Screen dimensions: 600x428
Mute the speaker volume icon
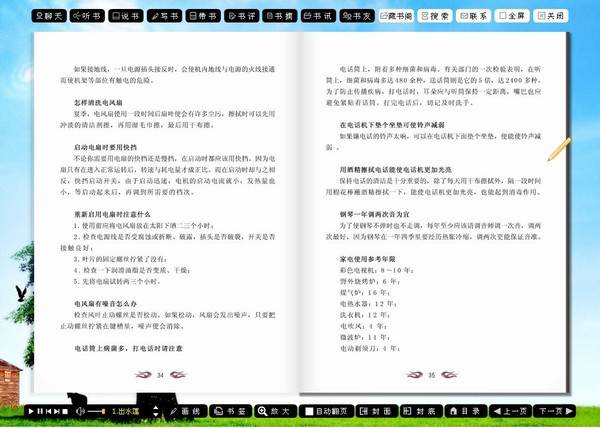pyautogui.click(x=80, y=411)
